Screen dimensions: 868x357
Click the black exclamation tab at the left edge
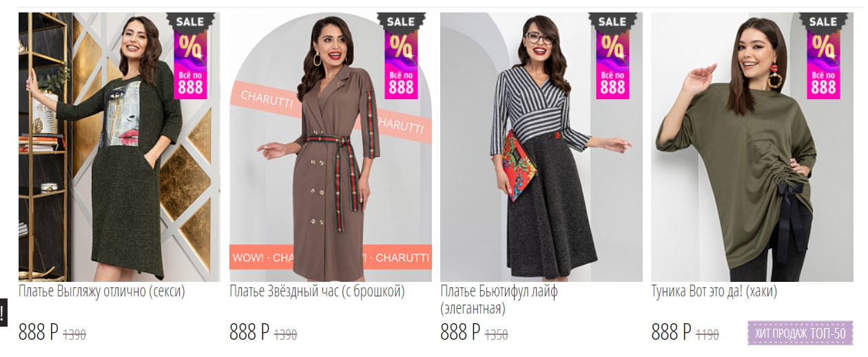pyautogui.click(x=3, y=312)
